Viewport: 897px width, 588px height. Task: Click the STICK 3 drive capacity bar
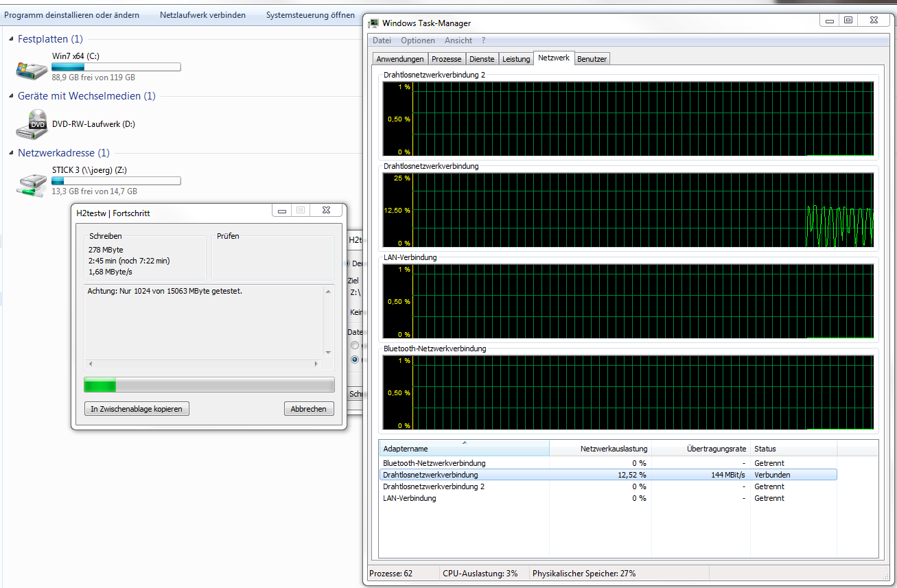point(116,181)
